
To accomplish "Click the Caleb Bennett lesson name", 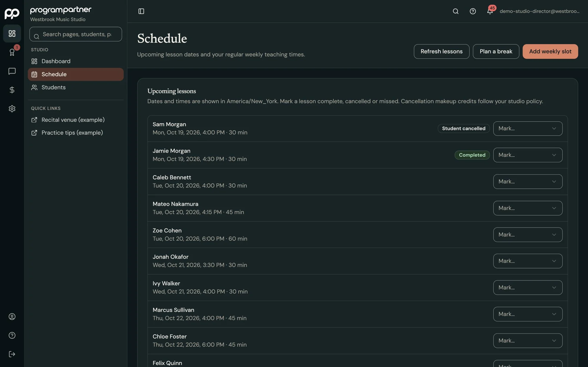I will coord(172,177).
